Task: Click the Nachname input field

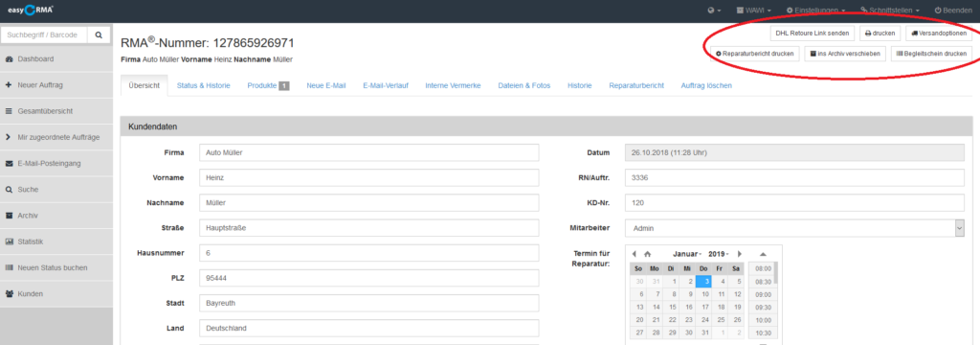Action: click(x=368, y=203)
